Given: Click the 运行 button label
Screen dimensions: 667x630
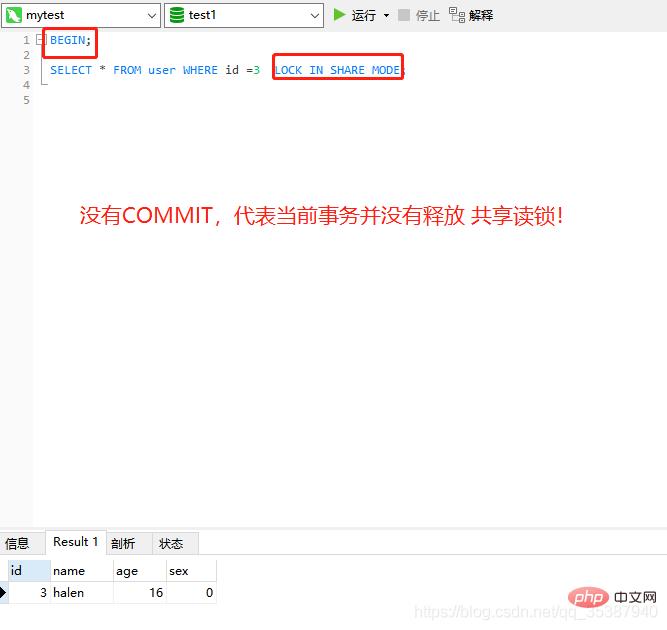Looking at the screenshot, I should tap(364, 16).
